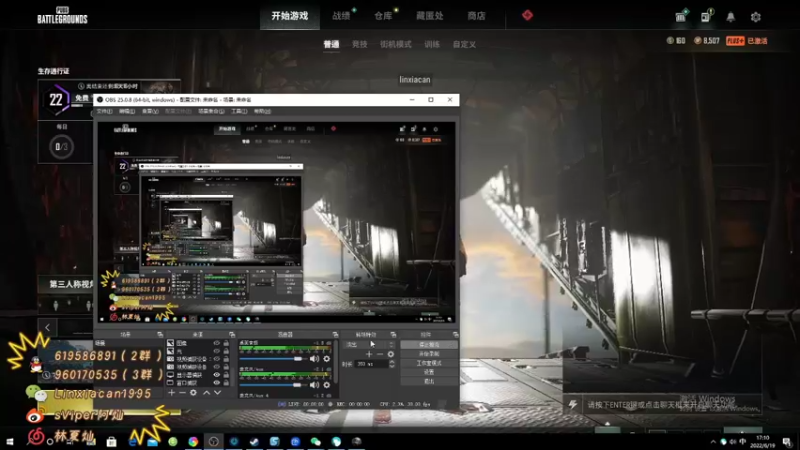Click 设置 button in OBS controls
Screen dimensions: 800x450
[429, 372]
